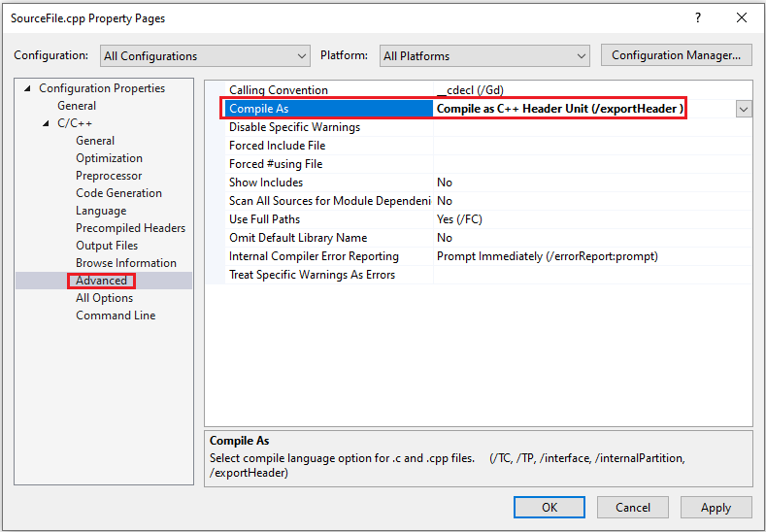Open the Language property page
This screenshot has height=532, width=766.
tap(101, 211)
